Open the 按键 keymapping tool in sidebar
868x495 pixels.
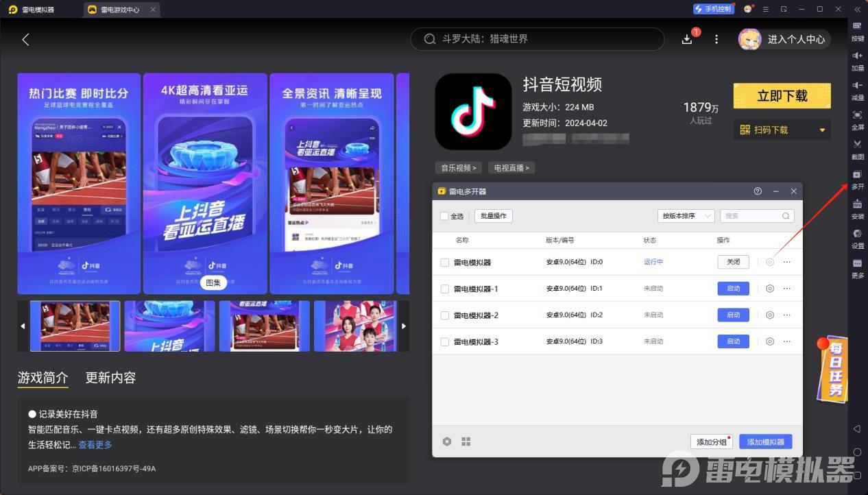pyautogui.click(x=857, y=30)
